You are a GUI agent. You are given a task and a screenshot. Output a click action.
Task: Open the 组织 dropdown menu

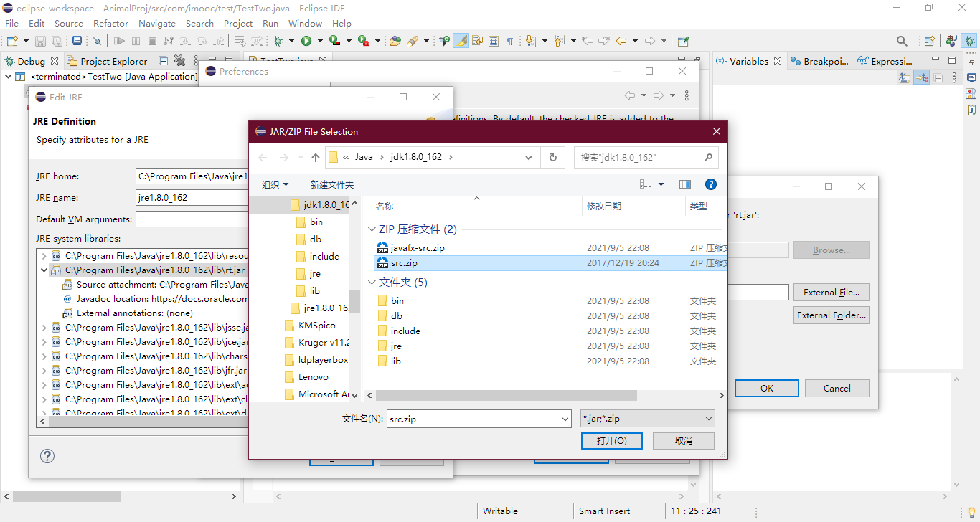click(x=275, y=184)
